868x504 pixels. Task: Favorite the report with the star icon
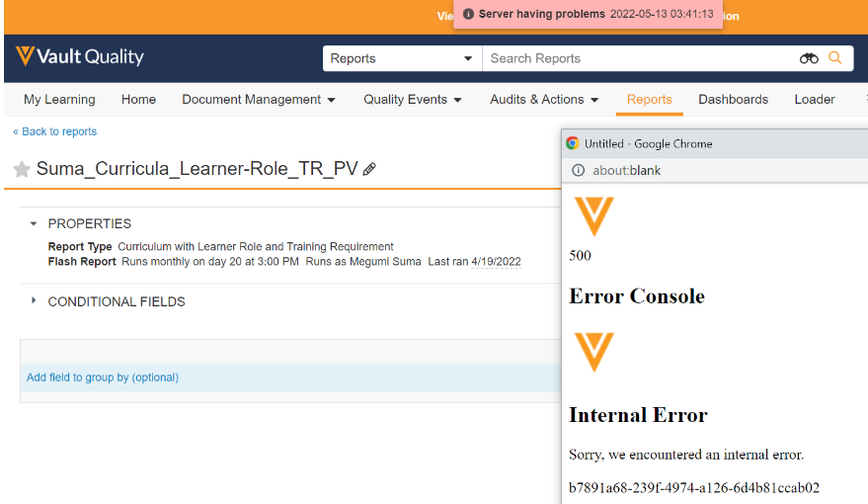[22, 169]
